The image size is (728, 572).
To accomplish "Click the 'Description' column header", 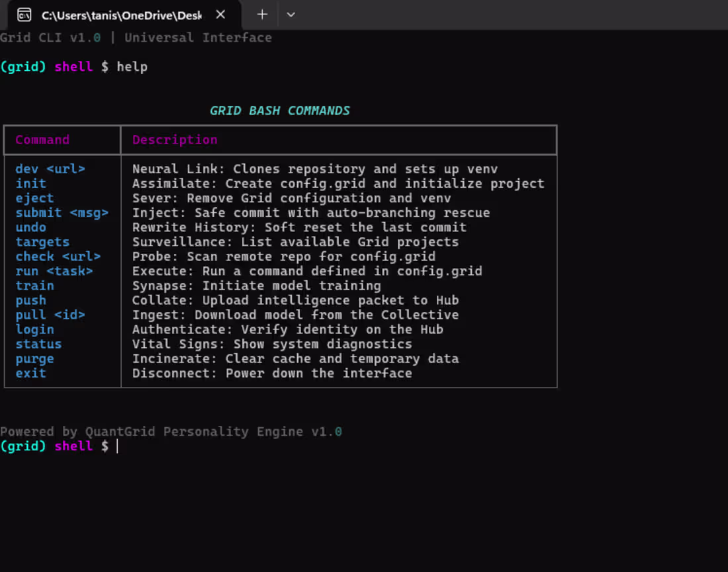I will (175, 140).
